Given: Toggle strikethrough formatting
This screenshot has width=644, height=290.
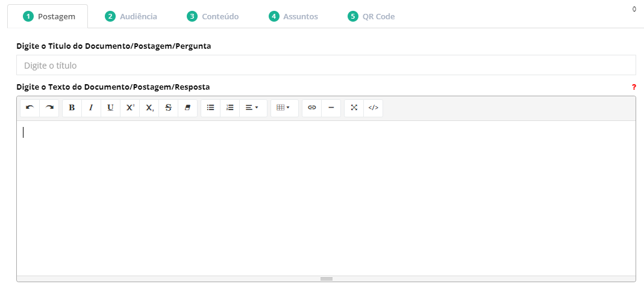Looking at the screenshot, I should pyautogui.click(x=169, y=108).
